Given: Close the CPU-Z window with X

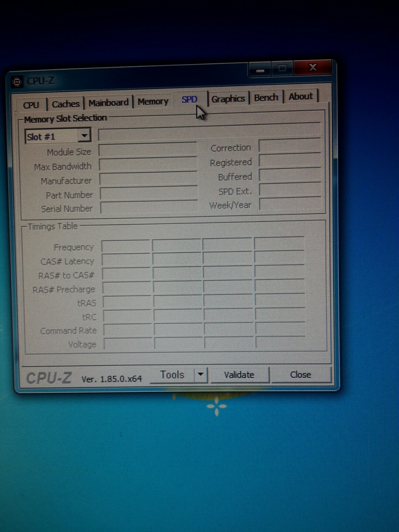Looking at the screenshot, I should [x=313, y=67].
